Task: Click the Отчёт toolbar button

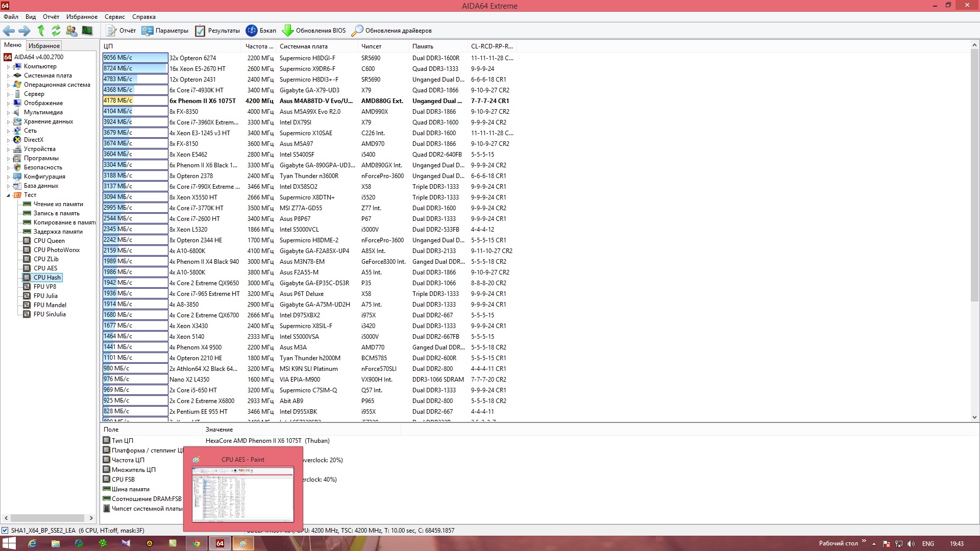Action: click(121, 31)
